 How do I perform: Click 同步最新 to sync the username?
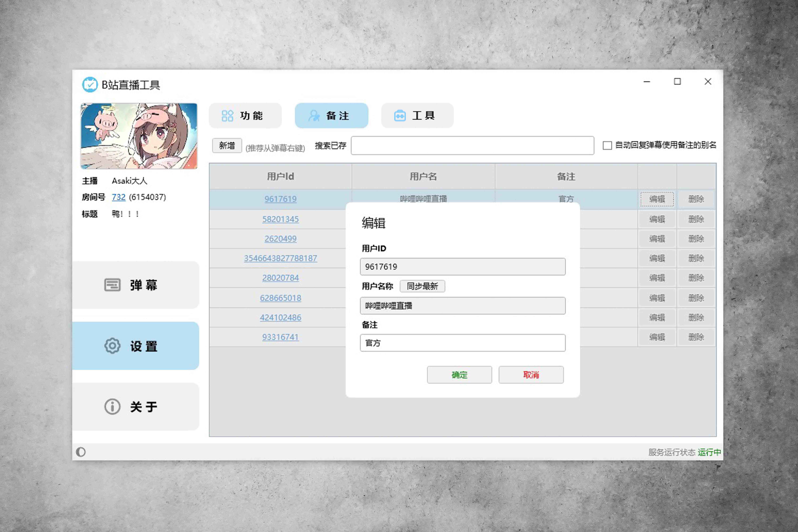(422, 286)
